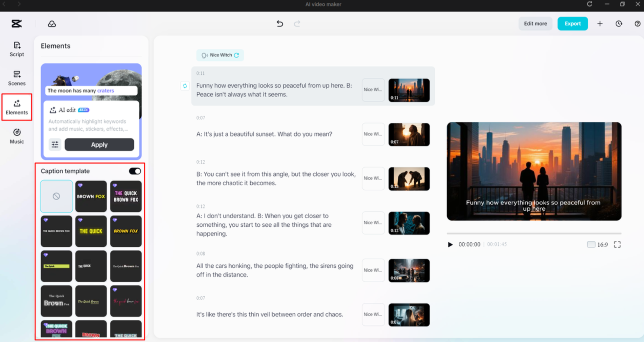Open version history via the clock icon
644x342 pixels.
(619, 23)
